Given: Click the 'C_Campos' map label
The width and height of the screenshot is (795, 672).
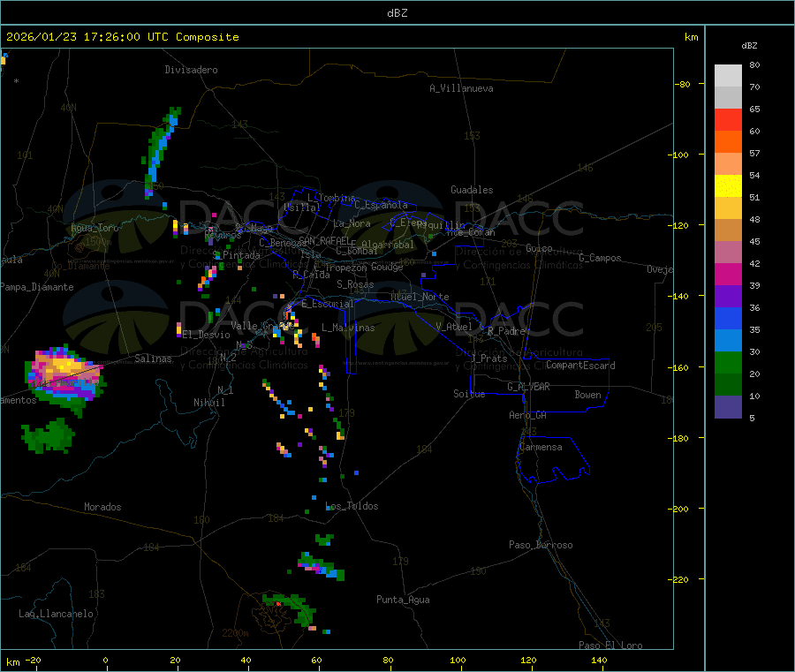Looking at the screenshot, I should pyautogui.click(x=600, y=258).
